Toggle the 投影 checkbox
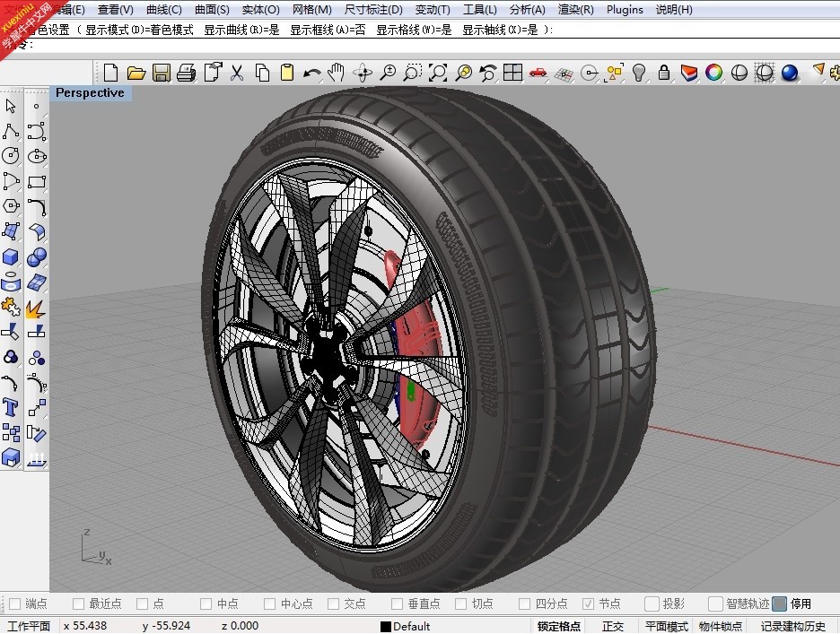Image resolution: width=840 pixels, height=634 pixels. [652, 604]
